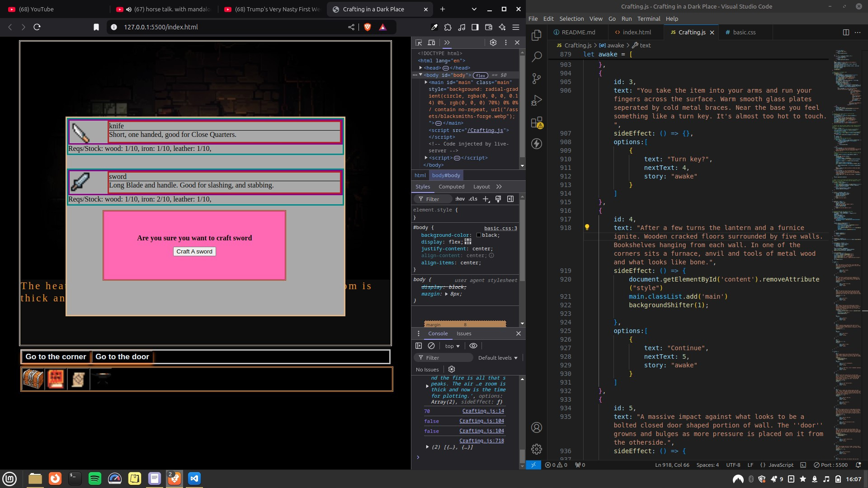The width and height of the screenshot is (868, 488).
Task: Open the Accounts icon in VS Code
Action: (x=537, y=427)
